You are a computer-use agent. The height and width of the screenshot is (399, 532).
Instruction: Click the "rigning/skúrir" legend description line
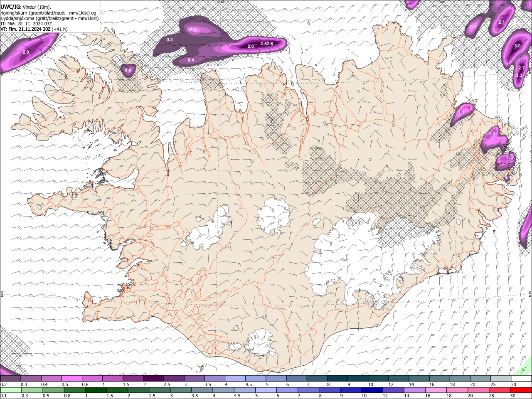coord(49,13)
